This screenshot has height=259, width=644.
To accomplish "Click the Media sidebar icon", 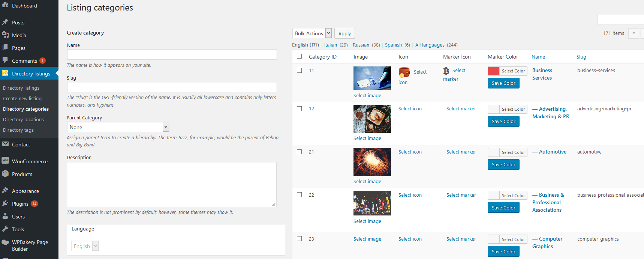I will point(5,35).
